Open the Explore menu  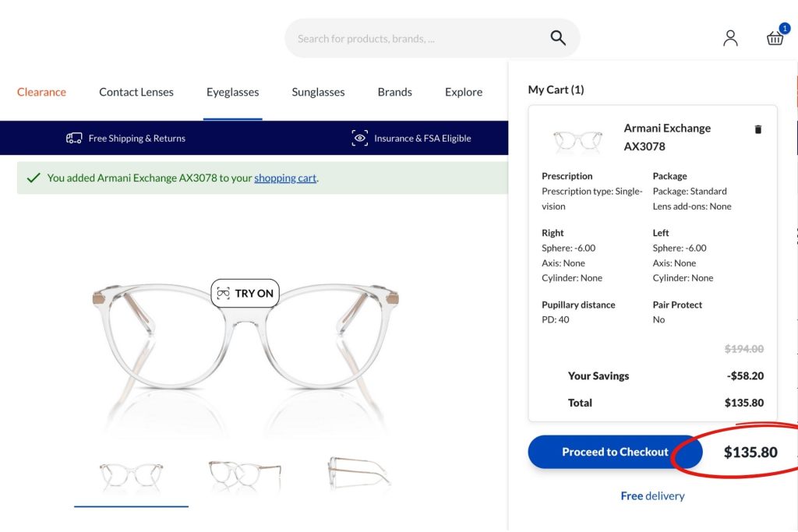(463, 92)
